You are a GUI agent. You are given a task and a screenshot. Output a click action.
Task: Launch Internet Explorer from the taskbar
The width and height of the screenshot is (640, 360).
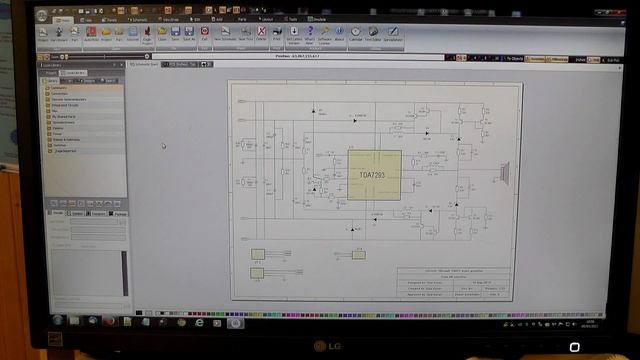pyautogui.click(x=199, y=323)
